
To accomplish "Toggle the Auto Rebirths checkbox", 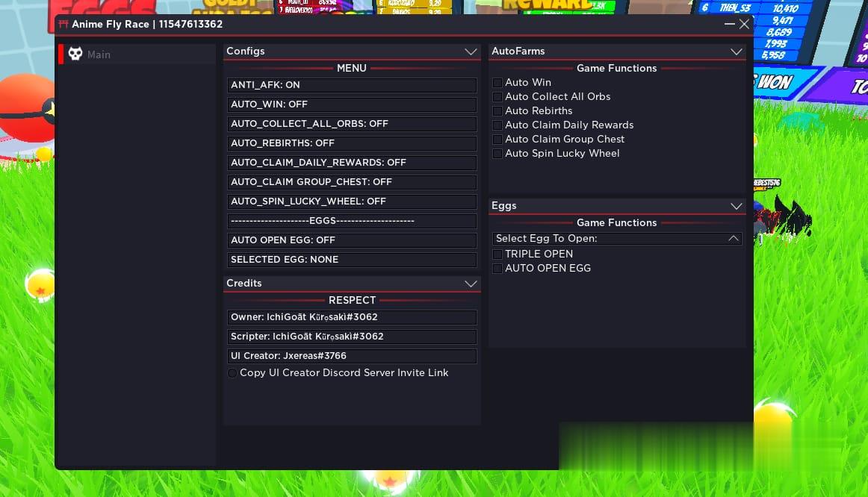I will point(497,111).
